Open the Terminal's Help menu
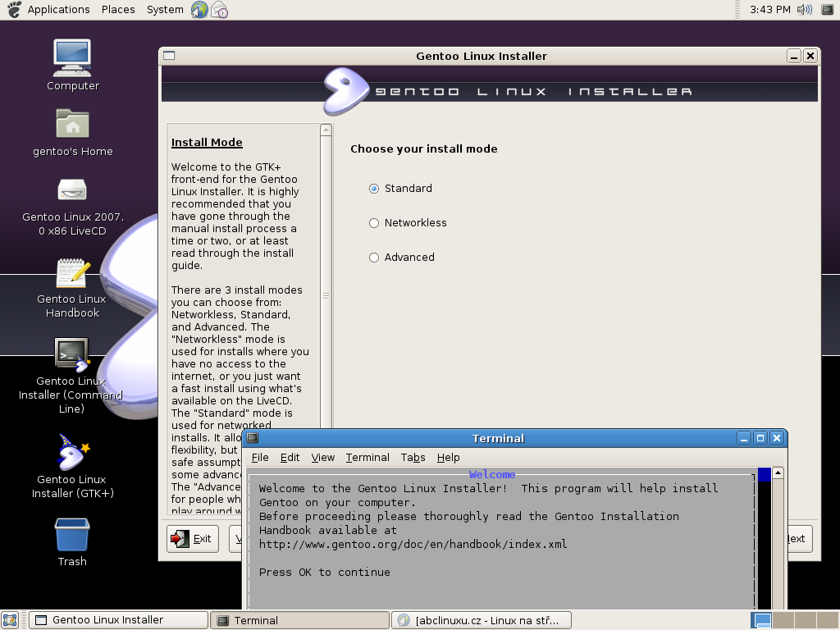The width and height of the screenshot is (840, 630). tap(449, 458)
